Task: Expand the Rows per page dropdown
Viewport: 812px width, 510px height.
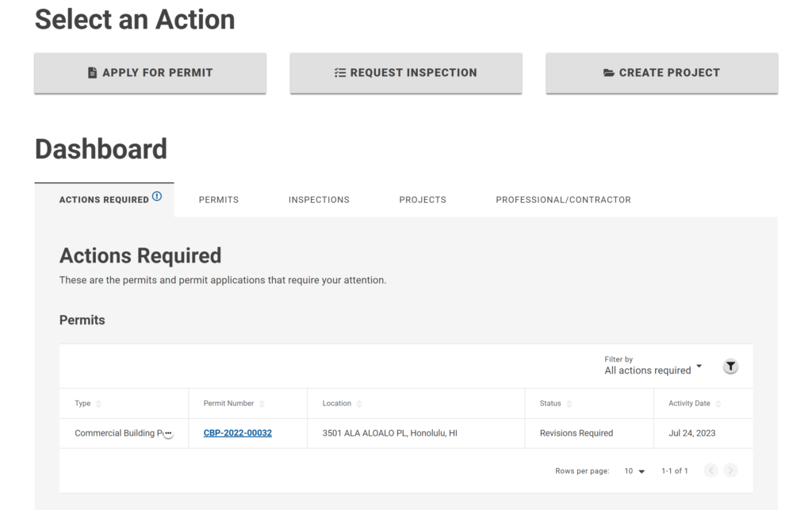Action: tap(634, 471)
